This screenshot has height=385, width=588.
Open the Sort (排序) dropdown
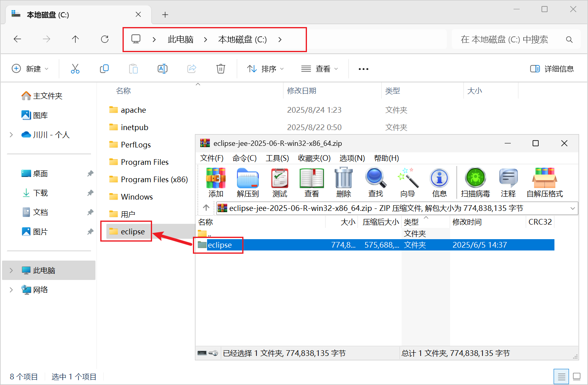tap(266, 69)
